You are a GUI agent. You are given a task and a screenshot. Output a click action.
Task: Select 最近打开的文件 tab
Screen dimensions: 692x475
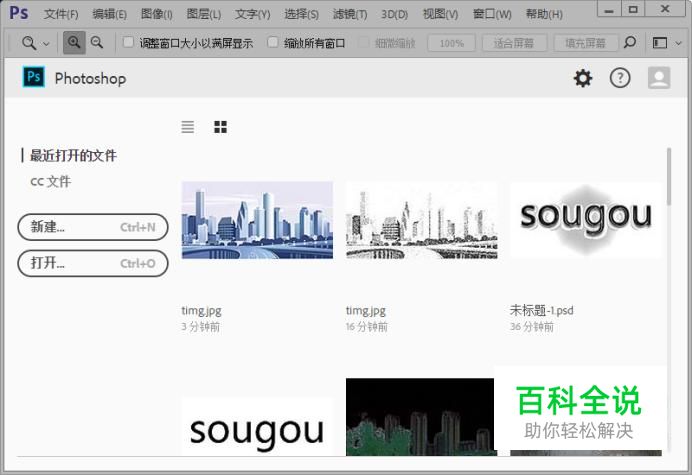pyautogui.click(x=73, y=155)
